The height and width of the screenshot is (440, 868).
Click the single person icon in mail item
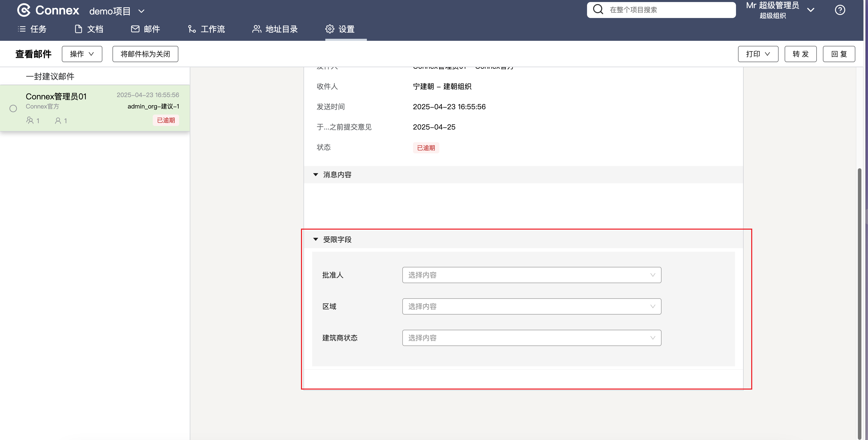pyautogui.click(x=58, y=120)
